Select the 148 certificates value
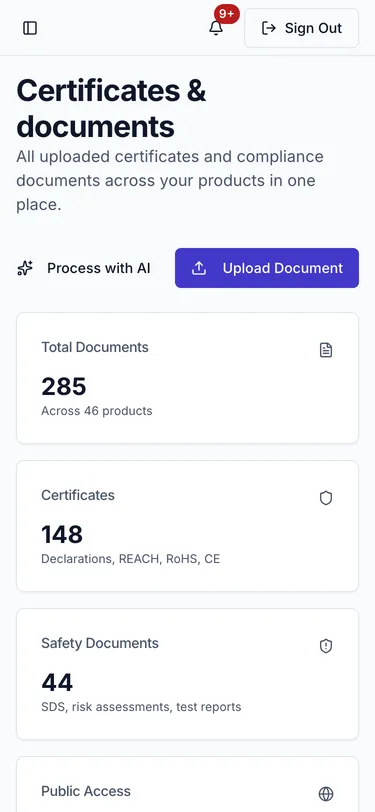 (x=62, y=534)
